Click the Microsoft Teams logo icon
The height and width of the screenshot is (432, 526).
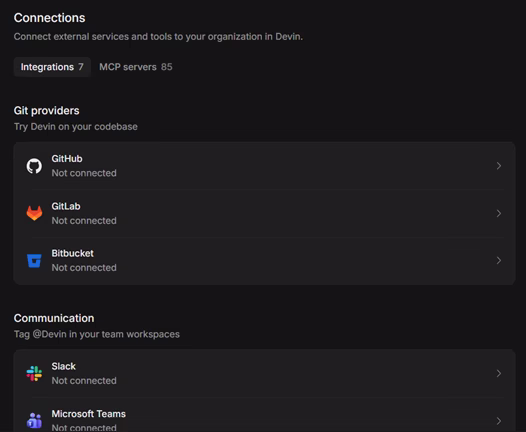click(x=34, y=421)
